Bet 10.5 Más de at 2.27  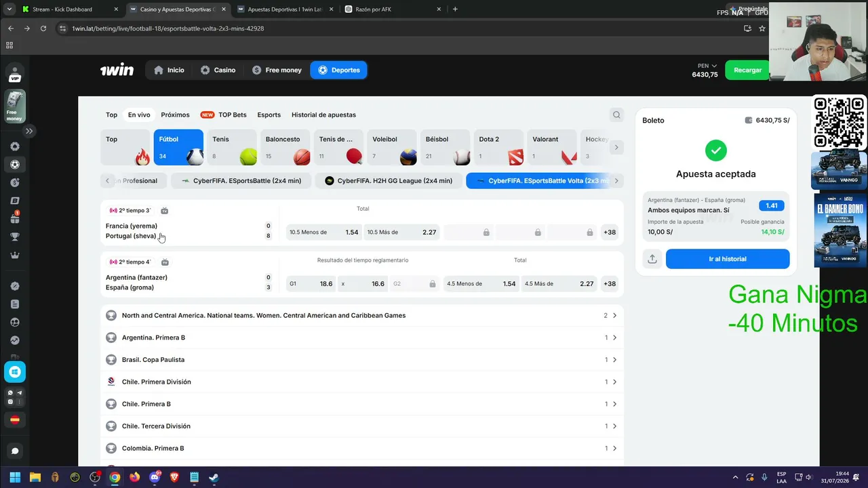[x=402, y=232]
